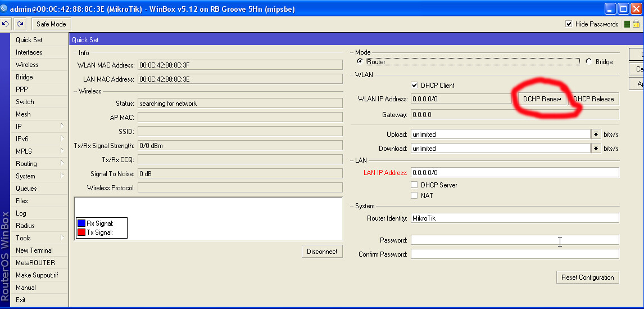Click the 'searching for network' status
The image size is (644, 309).
point(240,103)
